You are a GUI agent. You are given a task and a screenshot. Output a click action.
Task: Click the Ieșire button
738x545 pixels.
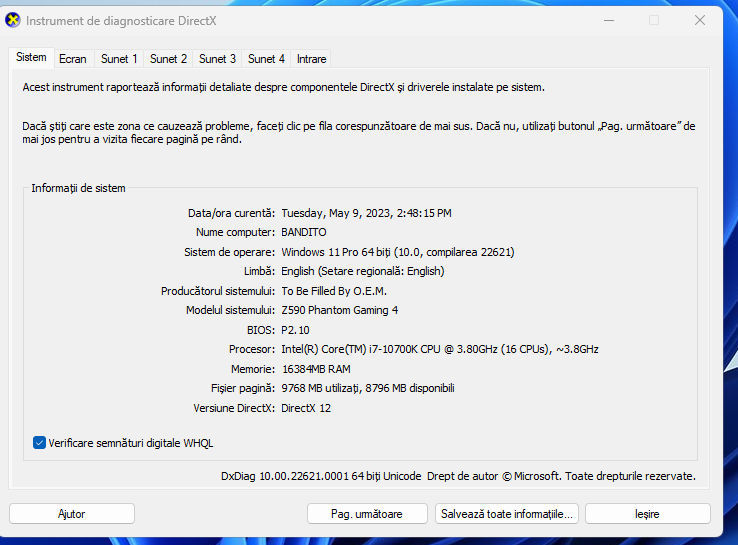pos(648,513)
